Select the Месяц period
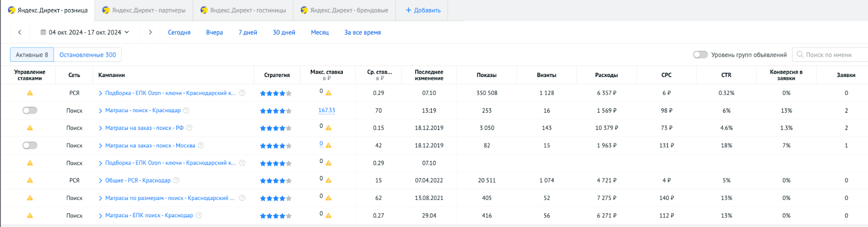 [x=320, y=33]
